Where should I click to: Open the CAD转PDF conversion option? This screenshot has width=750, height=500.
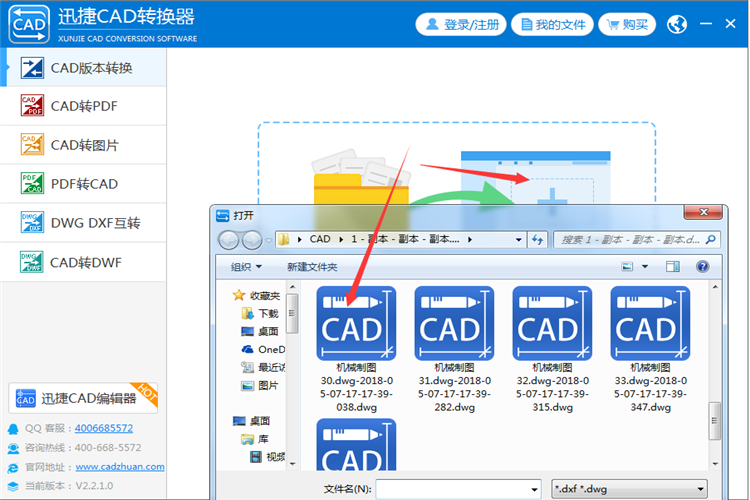point(84,106)
